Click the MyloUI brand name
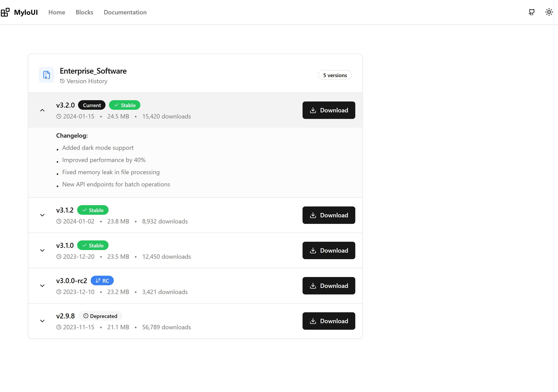The height and width of the screenshot is (392, 558). coord(26,12)
